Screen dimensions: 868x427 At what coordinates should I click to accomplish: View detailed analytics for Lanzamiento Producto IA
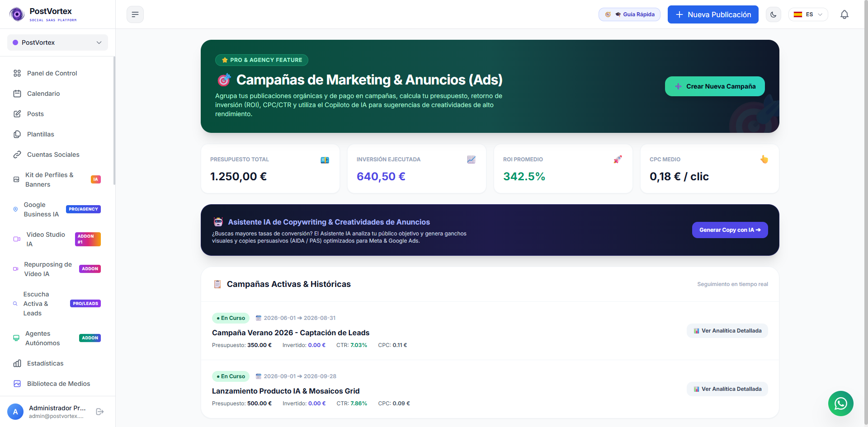[x=727, y=389]
